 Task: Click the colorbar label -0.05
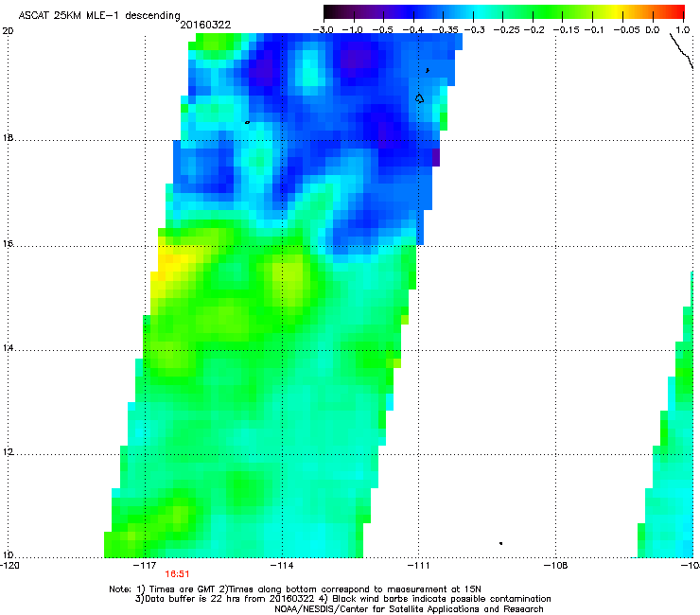click(626, 30)
